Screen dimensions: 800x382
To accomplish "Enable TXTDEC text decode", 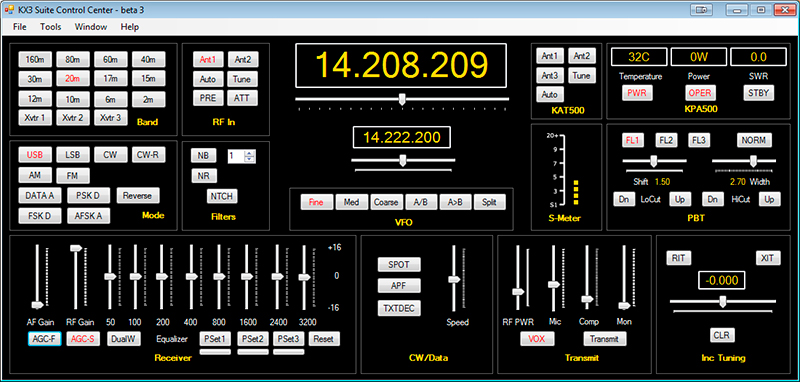I will click(x=399, y=309).
